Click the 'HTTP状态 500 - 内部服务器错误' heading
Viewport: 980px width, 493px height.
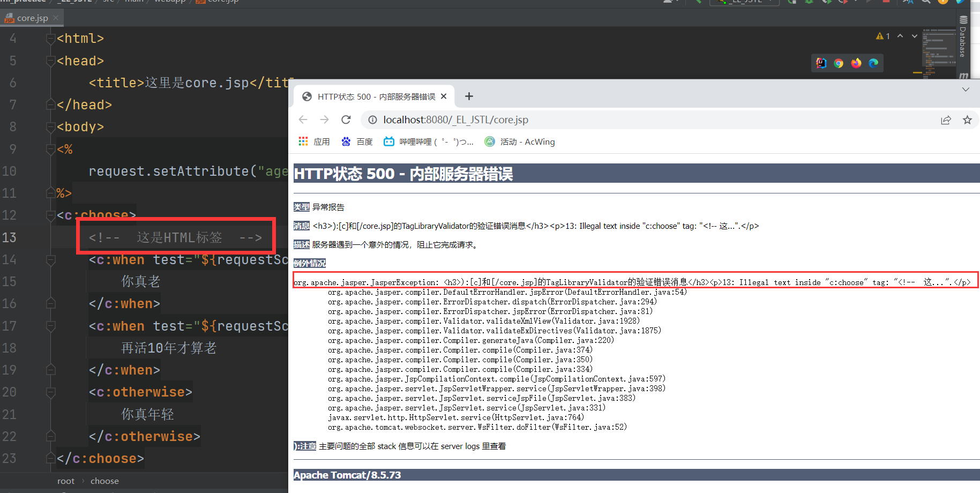tap(403, 174)
